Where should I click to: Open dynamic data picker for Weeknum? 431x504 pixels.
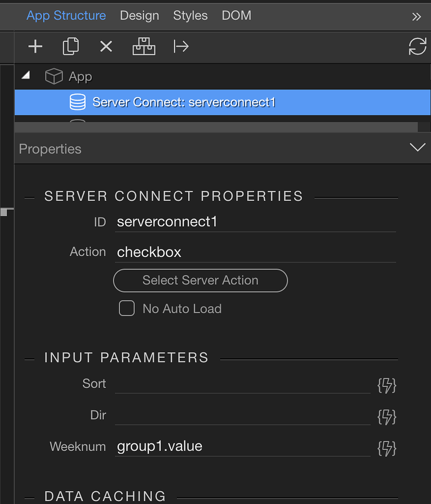click(x=387, y=449)
